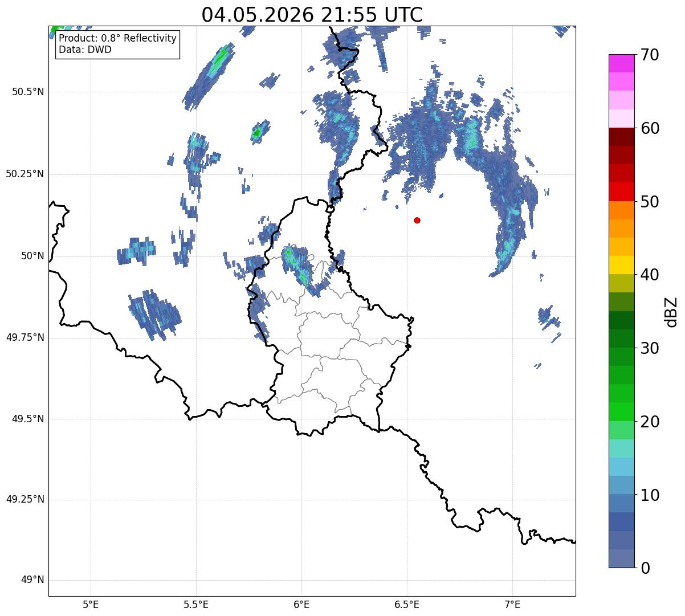Image resolution: width=685 pixels, height=616 pixels.
Task: Click the Product 0.8° Reflectivity info box
Action: pyautogui.click(x=117, y=44)
